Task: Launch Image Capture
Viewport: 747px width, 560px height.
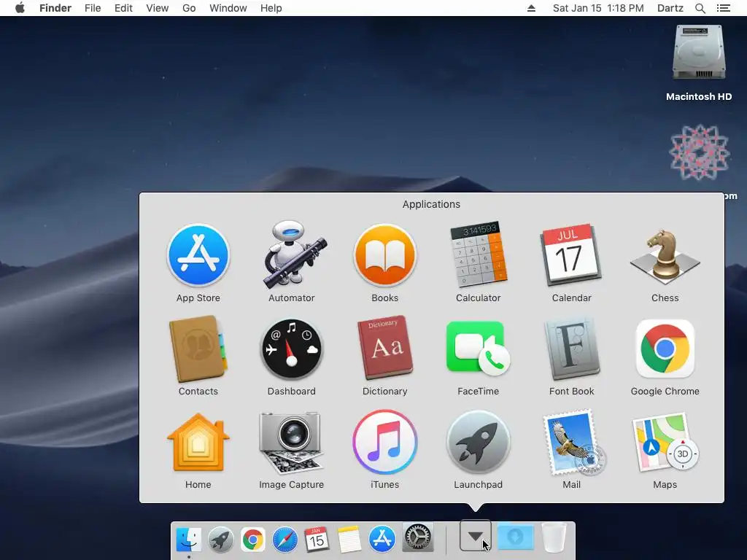Action: click(291, 443)
